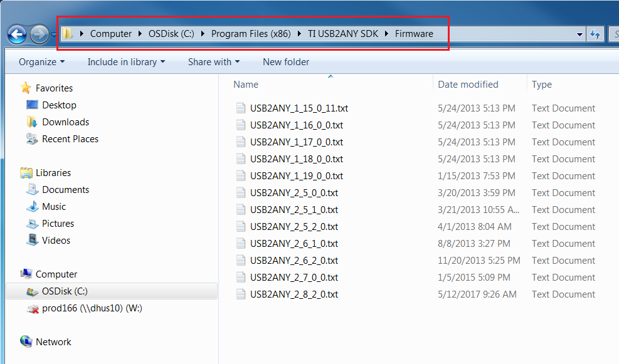Open the Organize menu
This screenshot has height=364, width=619.
[41, 62]
